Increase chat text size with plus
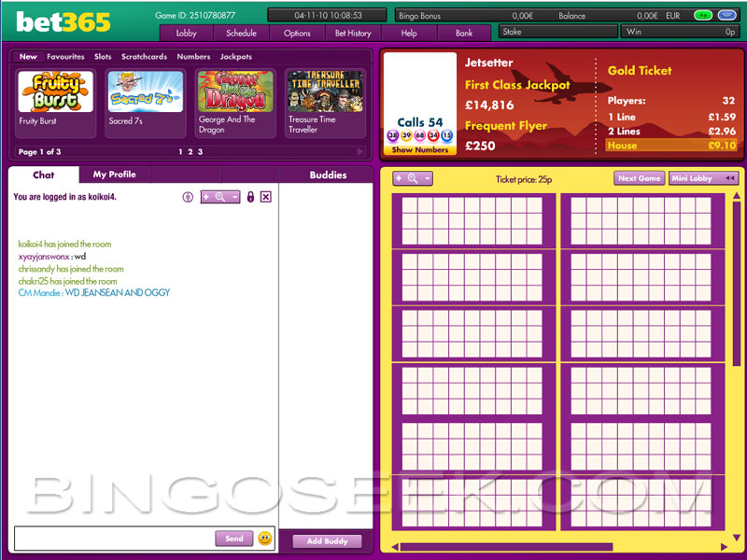Image resolution: width=747 pixels, height=560 pixels. [206, 197]
